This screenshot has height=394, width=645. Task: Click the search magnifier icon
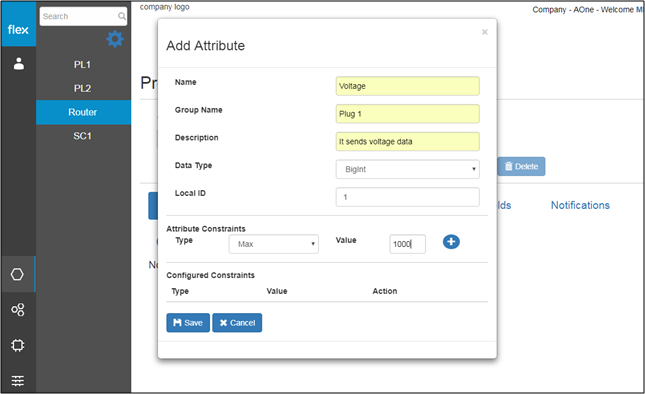pos(122,16)
